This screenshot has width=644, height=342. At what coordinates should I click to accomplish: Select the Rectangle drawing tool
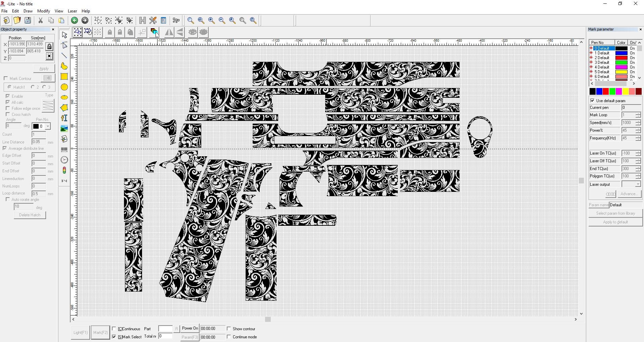tap(64, 77)
